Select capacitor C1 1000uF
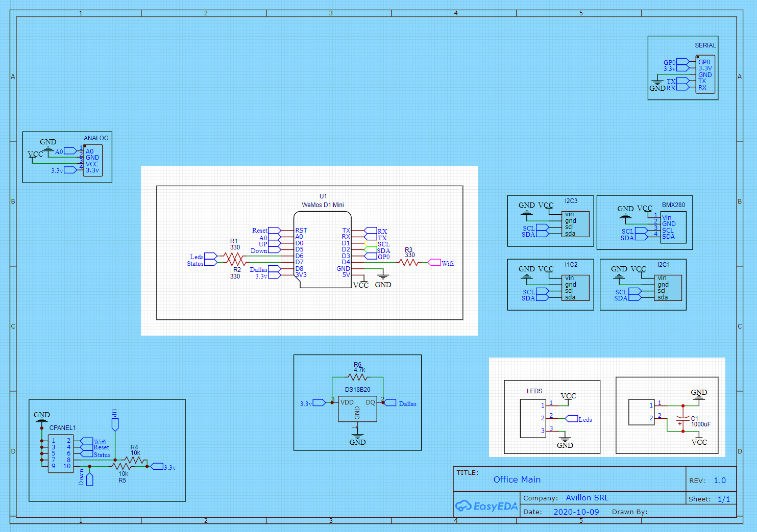The image size is (757, 532). coord(683,419)
